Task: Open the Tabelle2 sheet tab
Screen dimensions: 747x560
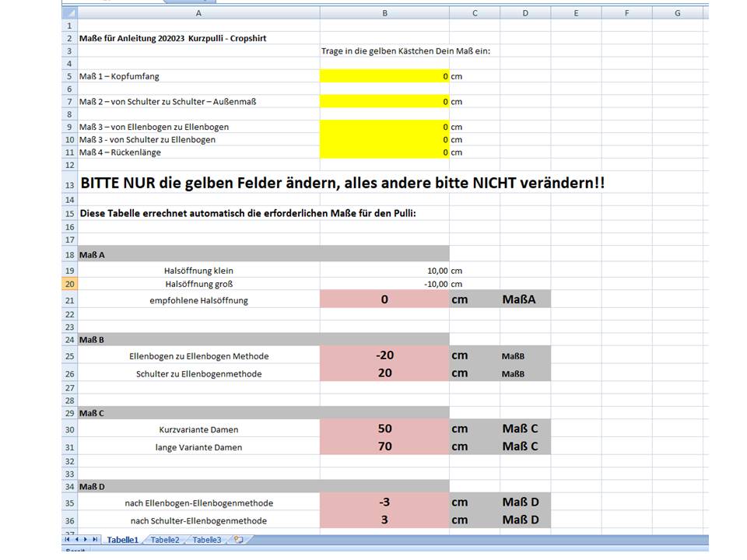Action: (x=165, y=540)
